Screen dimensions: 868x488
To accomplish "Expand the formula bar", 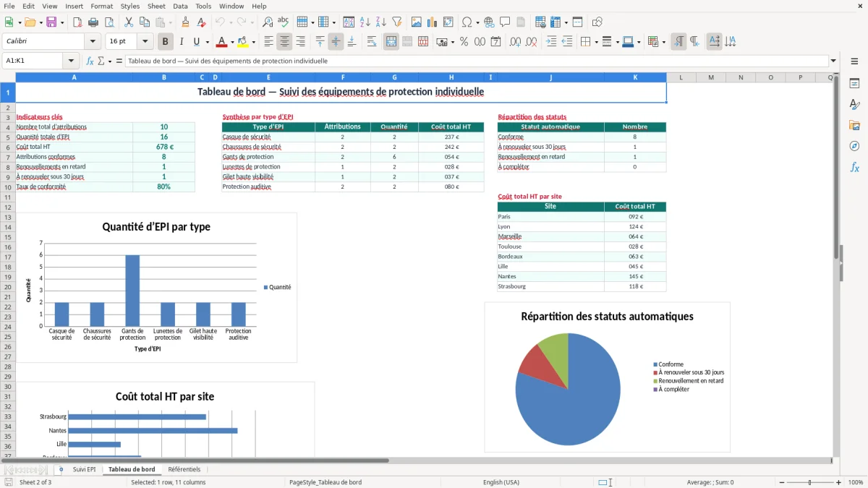I will click(x=833, y=61).
